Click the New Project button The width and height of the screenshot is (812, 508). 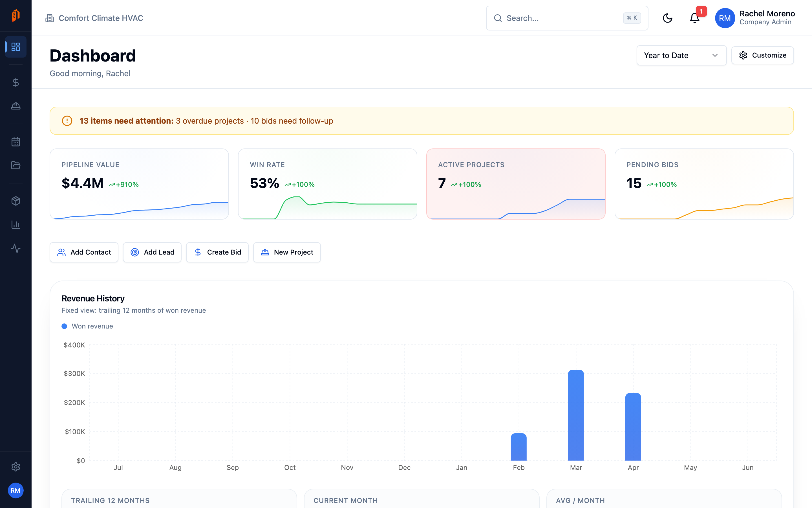(287, 252)
